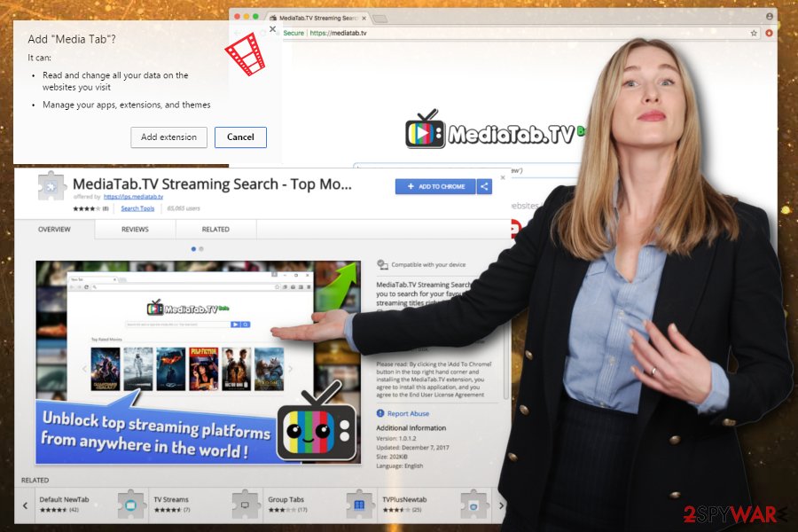
Task: Cancel the Add Media Tab dialog
Action: point(240,137)
